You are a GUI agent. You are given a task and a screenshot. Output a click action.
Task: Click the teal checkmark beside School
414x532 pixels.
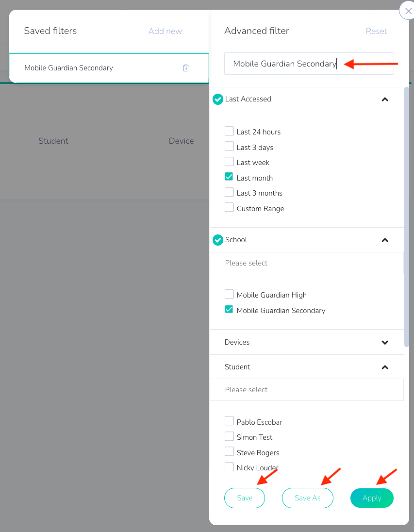pos(218,240)
